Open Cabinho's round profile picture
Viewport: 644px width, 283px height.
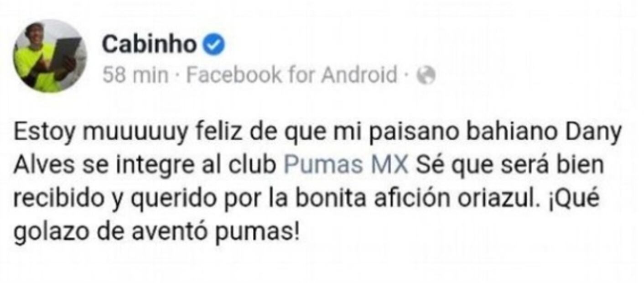(50, 56)
